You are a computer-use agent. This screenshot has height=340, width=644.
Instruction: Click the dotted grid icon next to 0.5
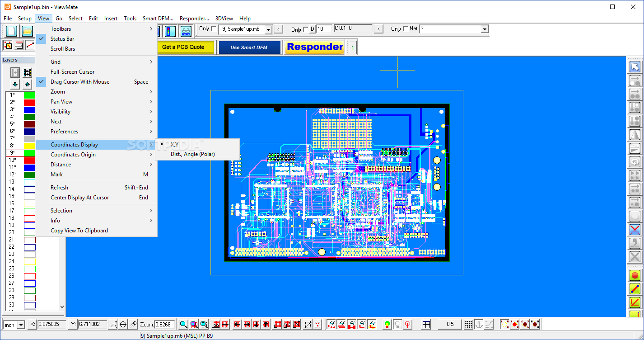point(469,324)
